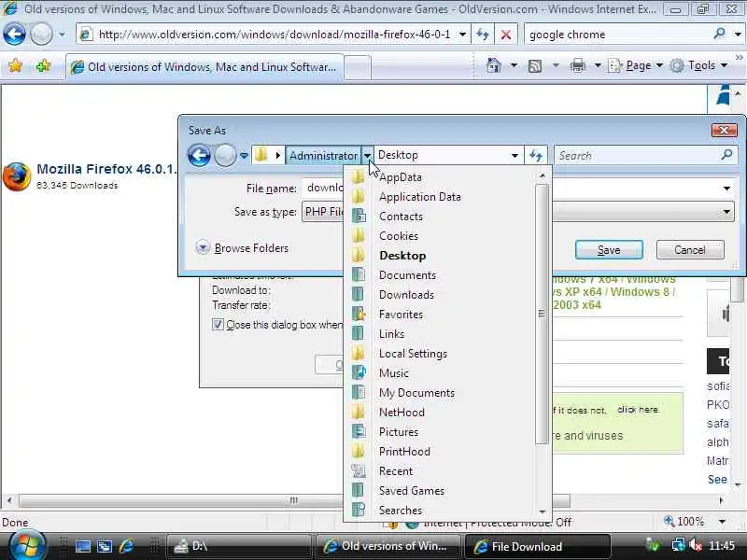Click the Windows Start orb
747x560 pixels.
click(27, 546)
